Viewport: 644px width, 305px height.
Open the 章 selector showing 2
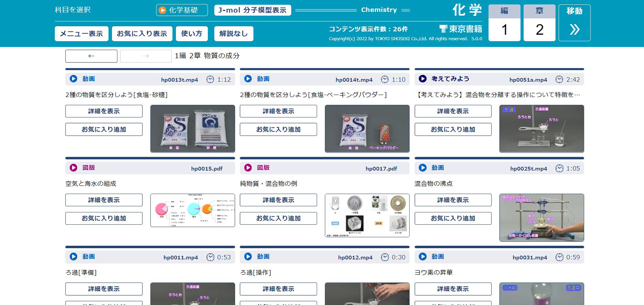[539, 23]
